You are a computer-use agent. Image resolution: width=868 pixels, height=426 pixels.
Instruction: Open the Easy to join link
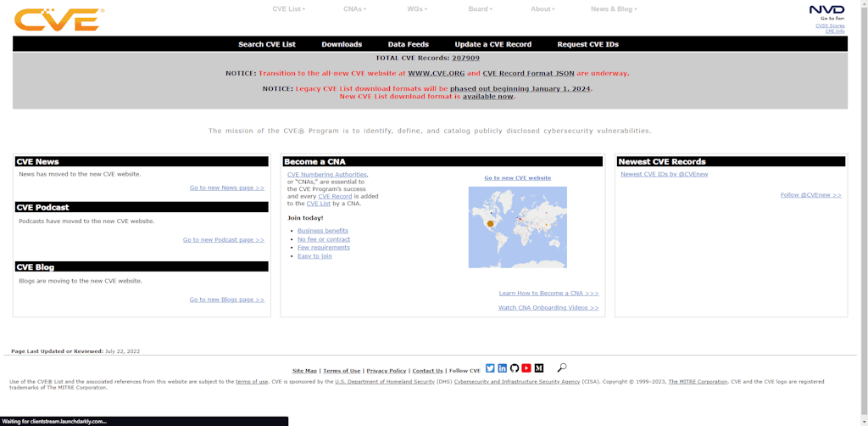click(x=314, y=256)
